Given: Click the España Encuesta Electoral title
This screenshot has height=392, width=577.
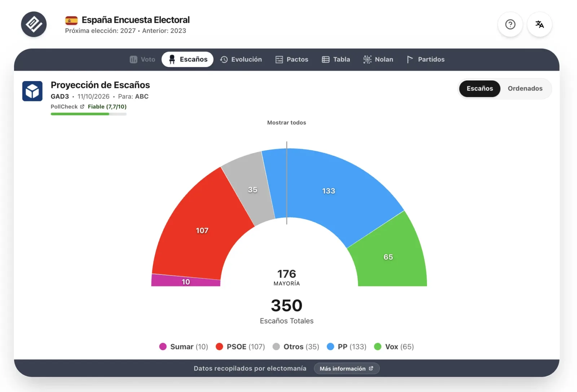Looking at the screenshot, I should pos(136,20).
